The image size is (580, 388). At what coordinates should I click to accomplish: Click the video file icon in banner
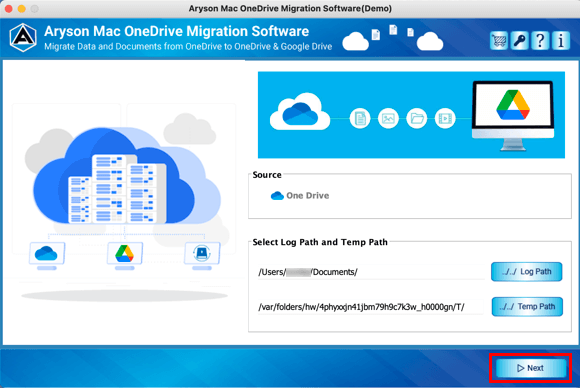click(445, 118)
